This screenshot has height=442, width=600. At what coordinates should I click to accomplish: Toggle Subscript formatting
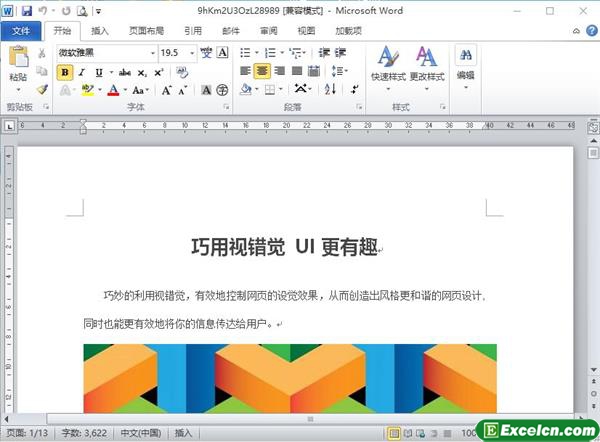142,73
